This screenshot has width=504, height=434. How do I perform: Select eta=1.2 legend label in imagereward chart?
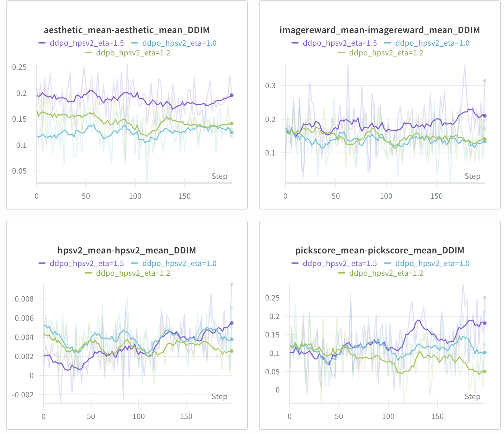[x=386, y=53]
